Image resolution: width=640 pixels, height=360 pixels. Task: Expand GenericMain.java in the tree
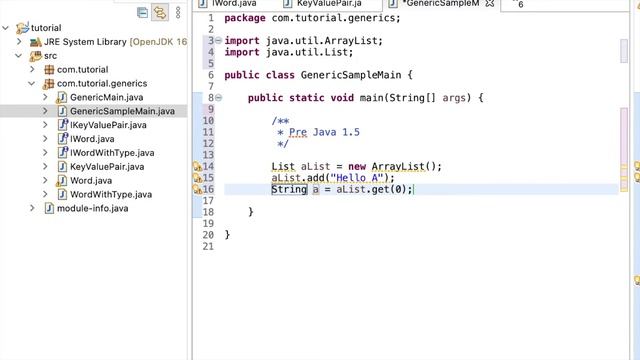click(x=45, y=97)
